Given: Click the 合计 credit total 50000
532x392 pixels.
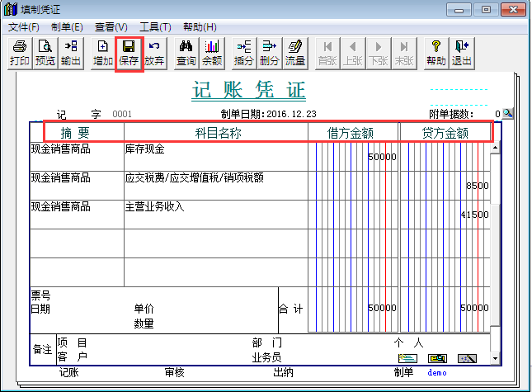Looking at the screenshot, I should 474,308.
